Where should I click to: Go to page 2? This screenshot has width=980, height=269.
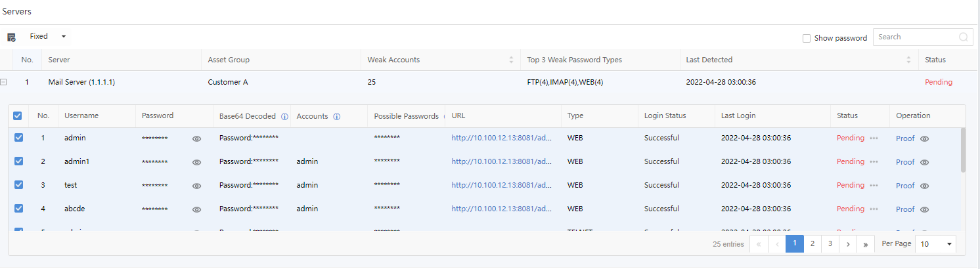(x=813, y=244)
